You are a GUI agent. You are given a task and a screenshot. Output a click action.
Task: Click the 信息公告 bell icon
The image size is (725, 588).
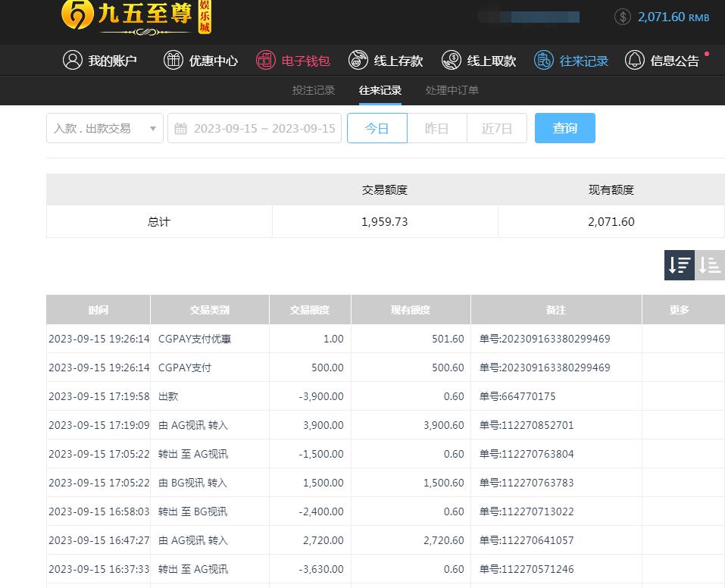[635, 61]
